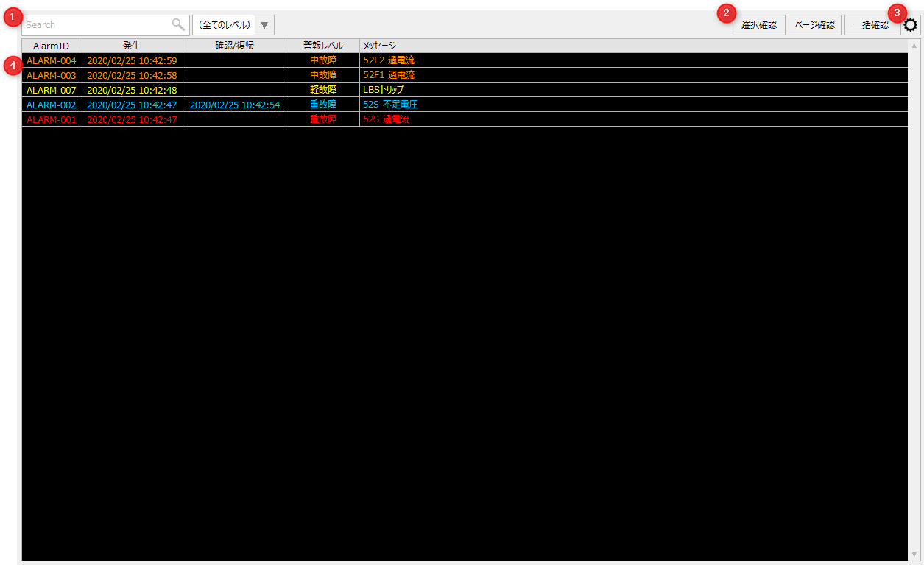Click the dropdown arrow beside level filter
The width and height of the screenshot is (924, 565).
[x=264, y=25]
